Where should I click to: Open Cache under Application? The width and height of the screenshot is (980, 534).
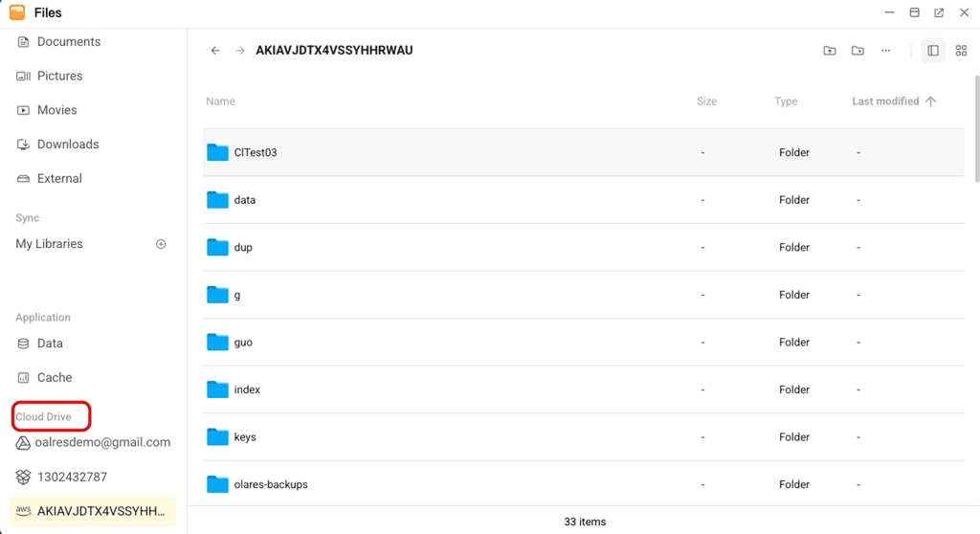coord(55,378)
